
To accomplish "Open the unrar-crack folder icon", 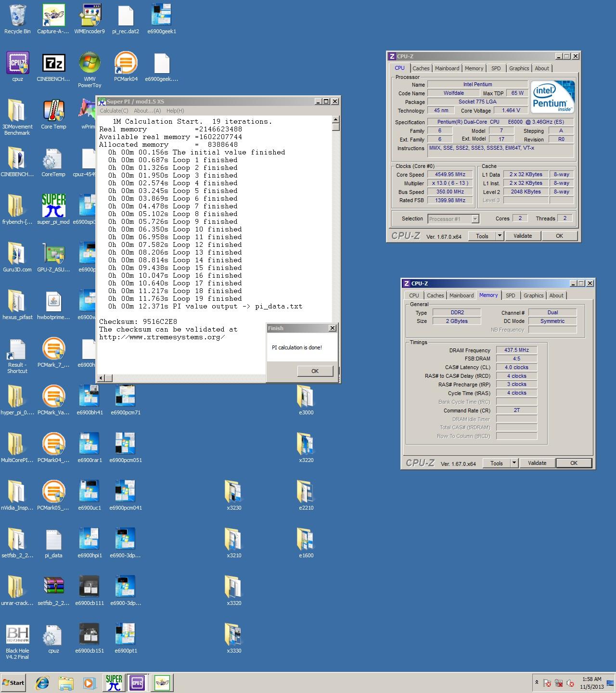I will tap(17, 591).
